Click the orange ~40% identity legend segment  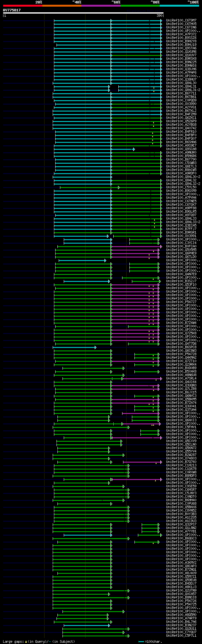point(62,6)
